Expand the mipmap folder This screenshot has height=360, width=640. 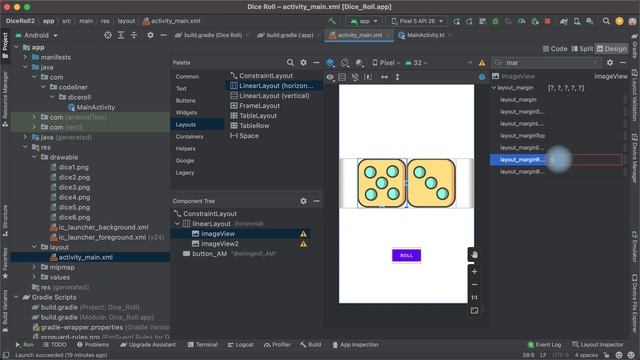point(34,267)
